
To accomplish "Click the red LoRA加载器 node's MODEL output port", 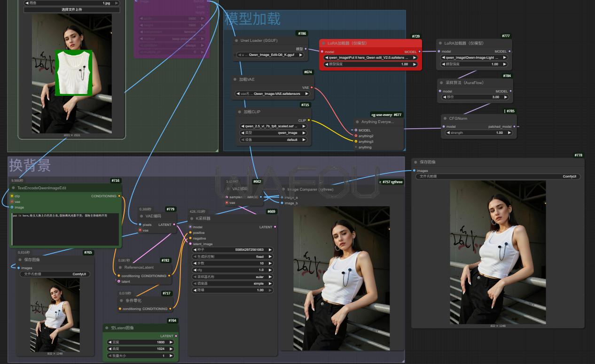I will pyautogui.click(x=420, y=52).
